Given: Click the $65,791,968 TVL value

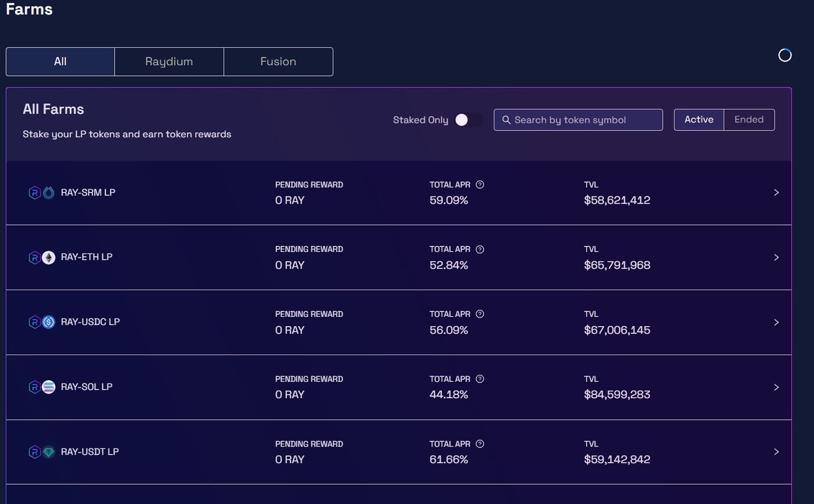Looking at the screenshot, I should point(617,265).
